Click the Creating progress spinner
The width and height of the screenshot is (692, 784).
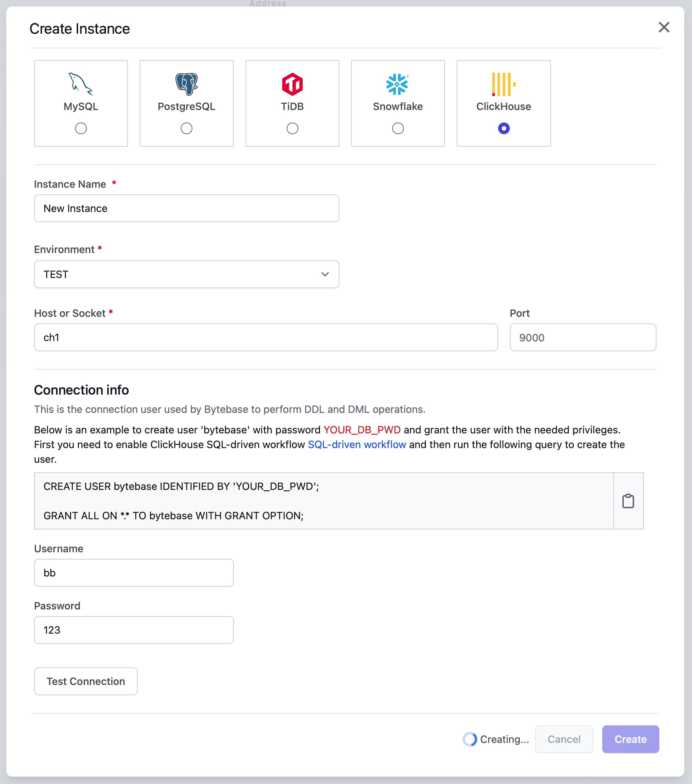470,739
